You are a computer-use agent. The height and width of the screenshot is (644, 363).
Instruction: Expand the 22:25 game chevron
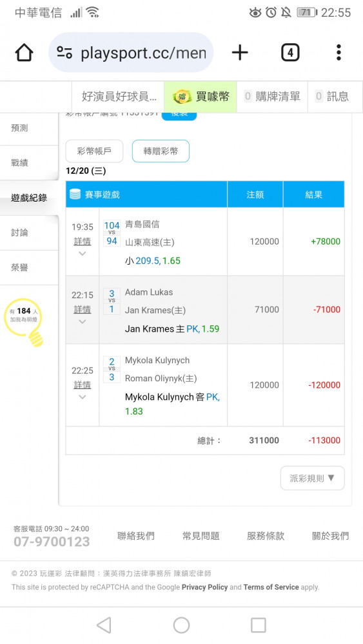pos(83,397)
